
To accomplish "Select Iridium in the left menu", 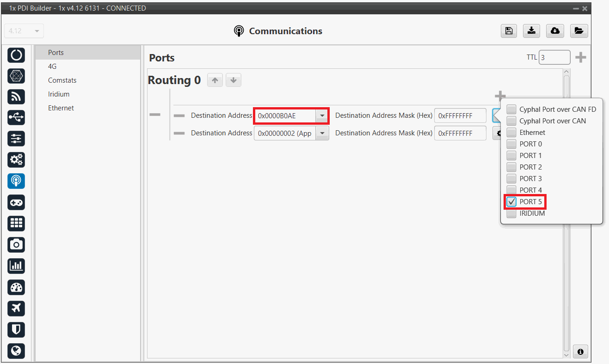I will [59, 94].
